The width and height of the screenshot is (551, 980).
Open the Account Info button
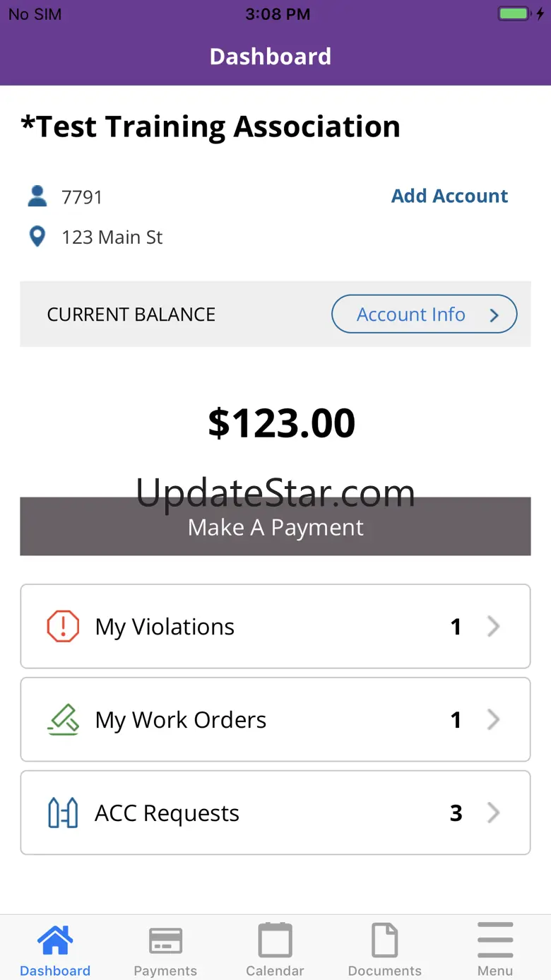424,314
